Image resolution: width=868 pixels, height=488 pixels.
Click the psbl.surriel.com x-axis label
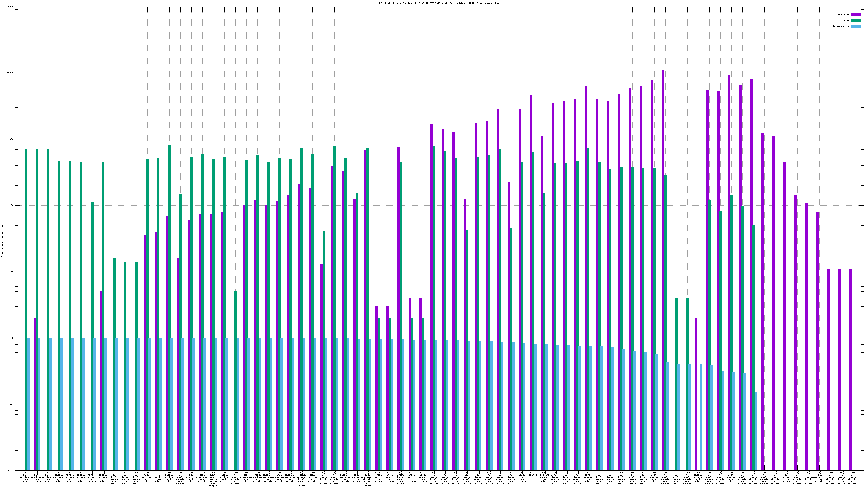[147, 477]
